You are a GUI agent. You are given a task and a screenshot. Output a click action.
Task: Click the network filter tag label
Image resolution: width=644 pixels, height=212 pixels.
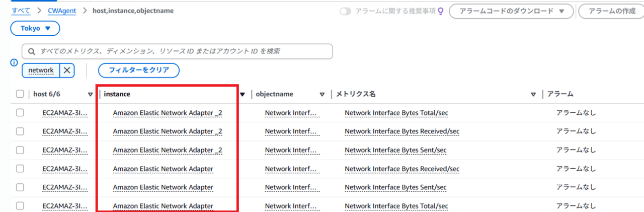(41, 70)
